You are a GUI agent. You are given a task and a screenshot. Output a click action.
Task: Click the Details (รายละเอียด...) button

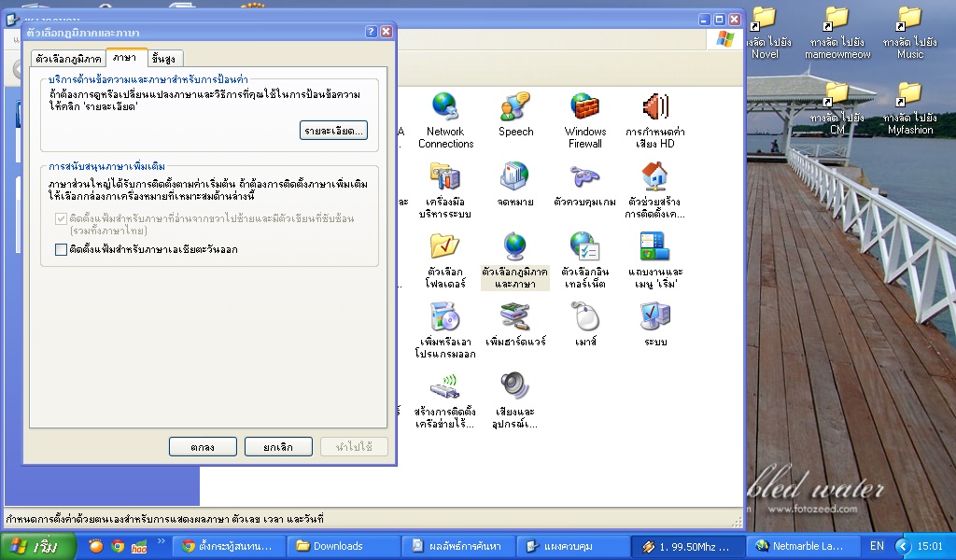click(x=333, y=131)
